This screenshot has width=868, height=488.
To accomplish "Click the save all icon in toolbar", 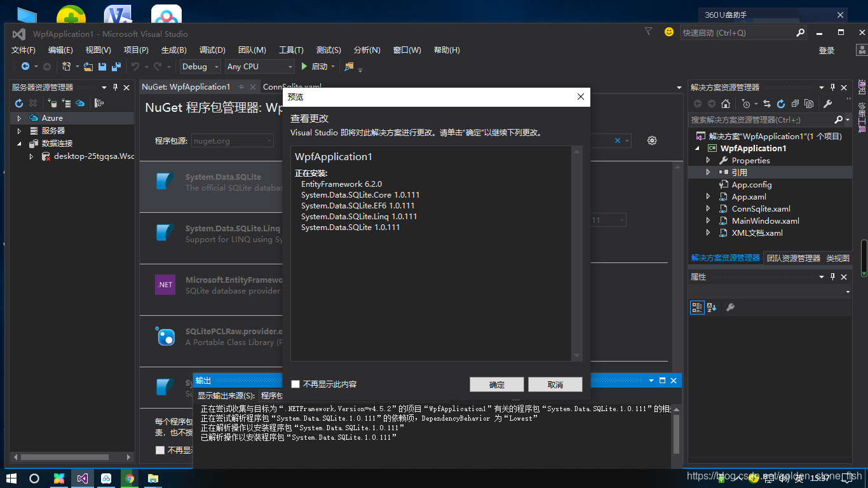I will [116, 66].
